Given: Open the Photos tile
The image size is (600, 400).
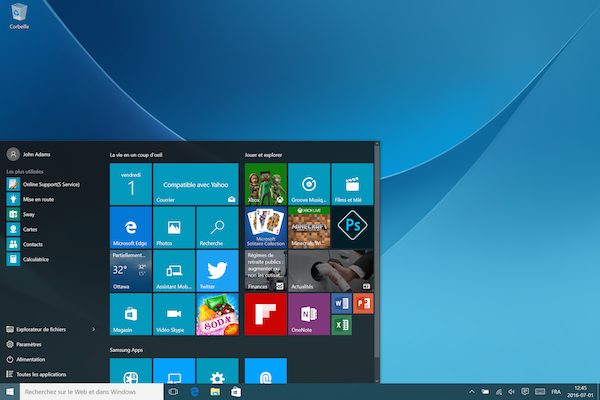Looking at the screenshot, I should (174, 227).
